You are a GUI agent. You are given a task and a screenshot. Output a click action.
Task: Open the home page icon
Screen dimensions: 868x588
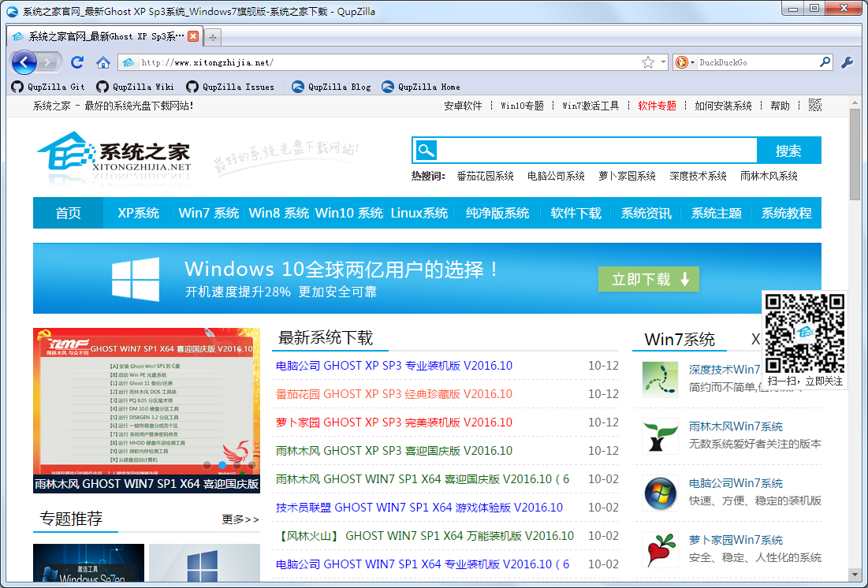tap(103, 62)
